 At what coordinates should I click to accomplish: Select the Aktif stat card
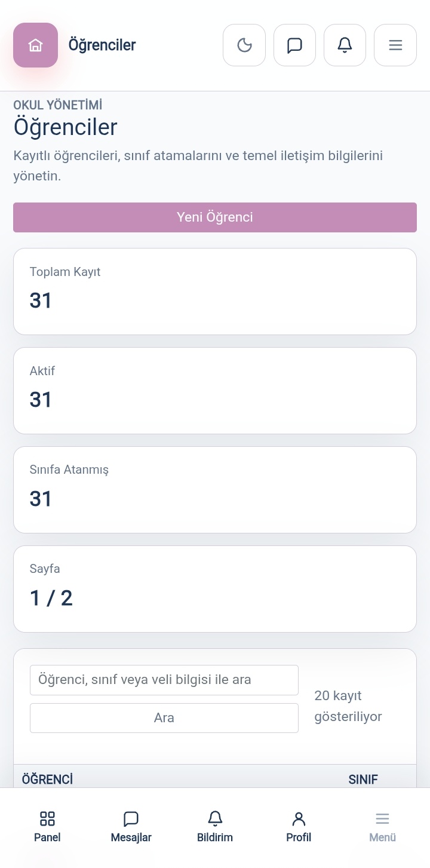click(215, 391)
